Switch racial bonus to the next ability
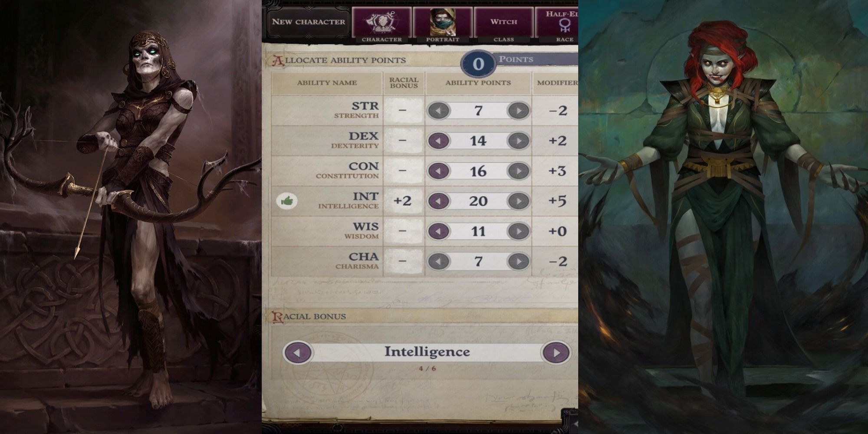 pyautogui.click(x=556, y=352)
